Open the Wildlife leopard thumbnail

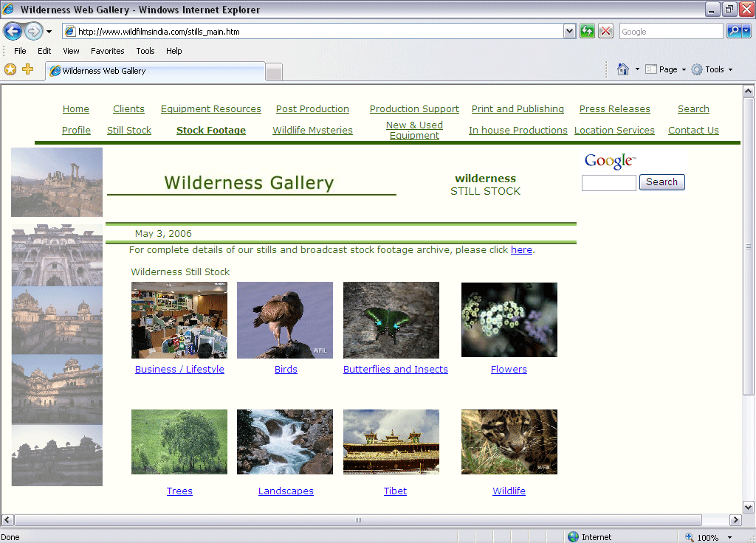coord(509,442)
